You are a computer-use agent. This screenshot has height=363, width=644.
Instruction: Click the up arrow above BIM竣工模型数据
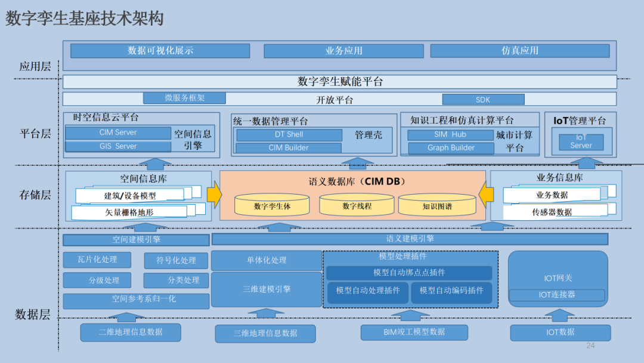pyautogui.click(x=410, y=315)
